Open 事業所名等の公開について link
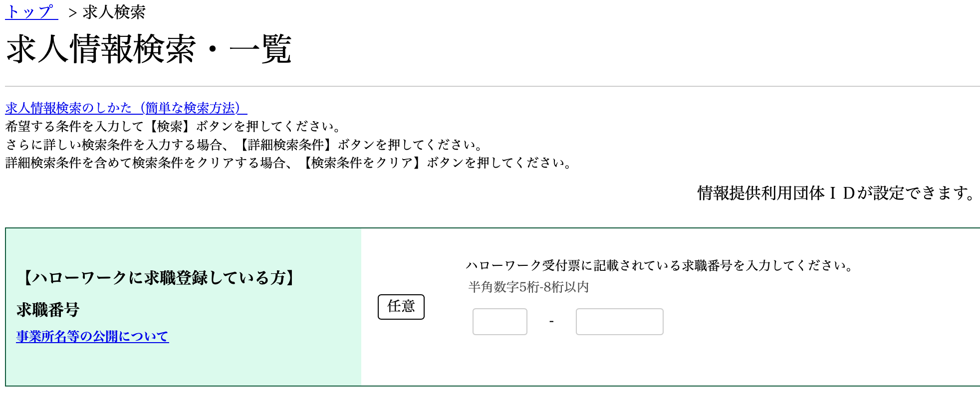Image resolution: width=980 pixels, height=399 pixels. pyautogui.click(x=92, y=336)
